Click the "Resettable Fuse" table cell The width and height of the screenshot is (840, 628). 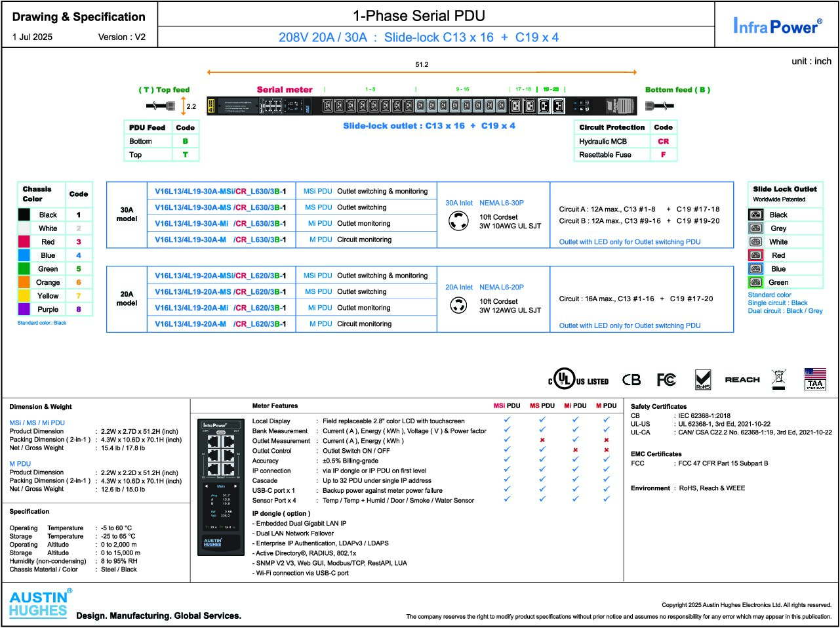(x=612, y=155)
